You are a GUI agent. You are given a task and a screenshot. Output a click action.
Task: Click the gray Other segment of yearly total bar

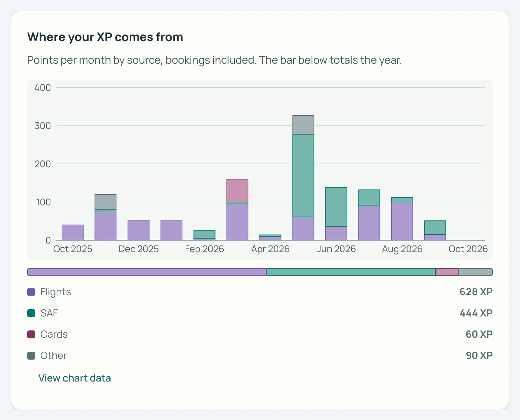(x=476, y=272)
